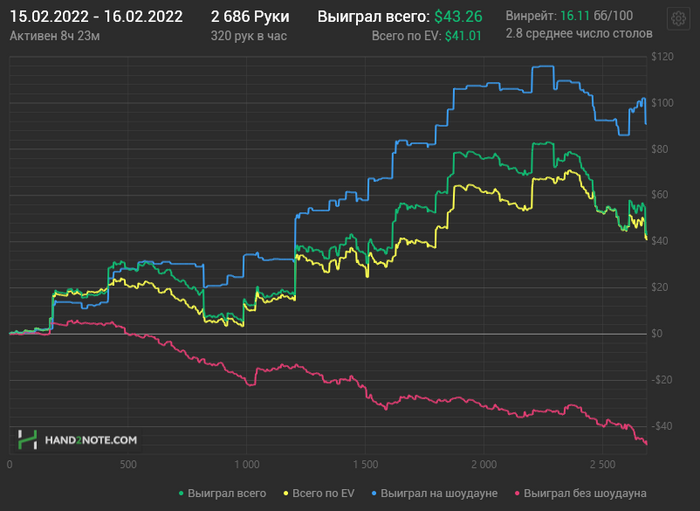Screen dimensions: 700x511
Task: Click the -$40 y-axis label
Action: point(661,426)
